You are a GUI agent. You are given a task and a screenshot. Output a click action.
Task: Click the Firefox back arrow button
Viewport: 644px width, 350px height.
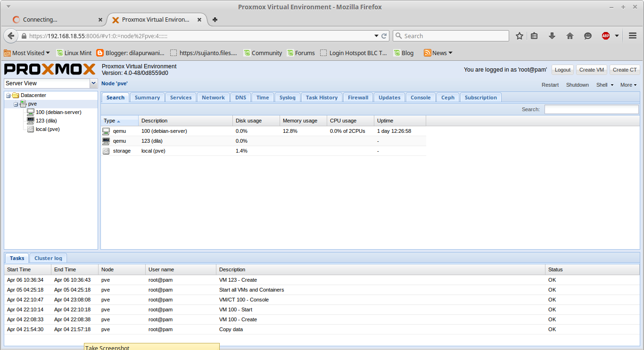coord(11,36)
